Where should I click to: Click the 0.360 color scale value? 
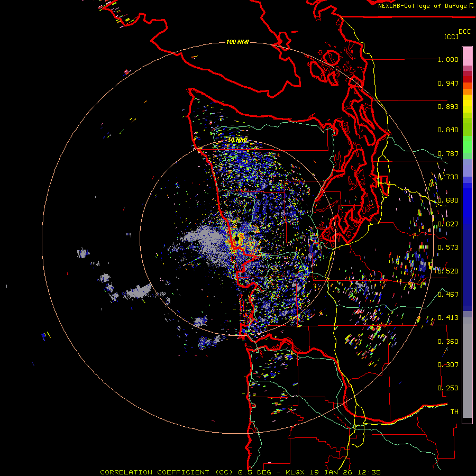click(448, 342)
